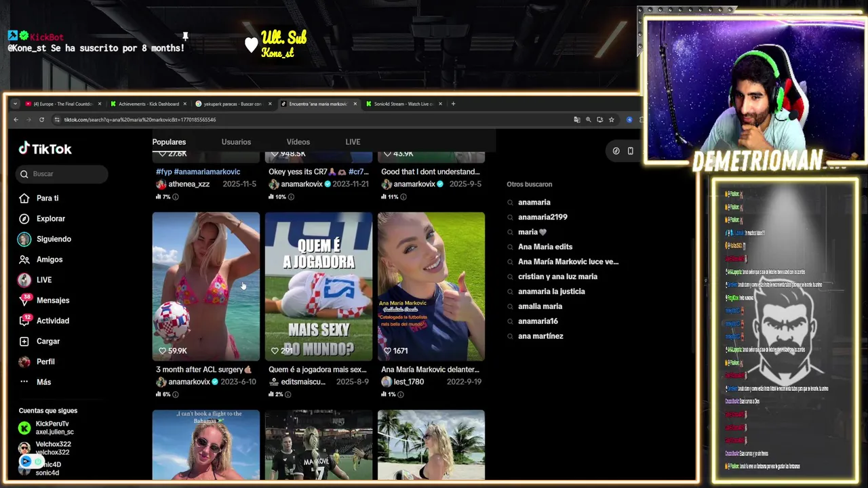Click the 'Good that I dont understand...' caption
The height and width of the screenshot is (488, 868).
[x=431, y=172]
